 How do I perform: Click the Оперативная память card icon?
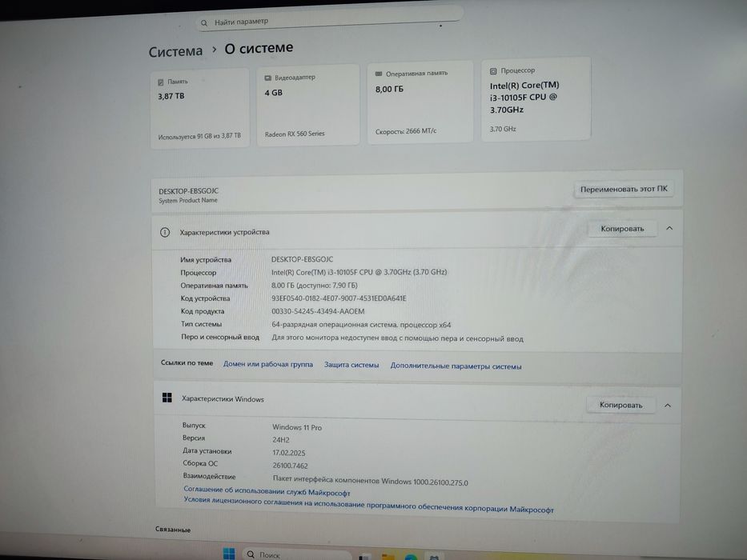click(x=379, y=74)
